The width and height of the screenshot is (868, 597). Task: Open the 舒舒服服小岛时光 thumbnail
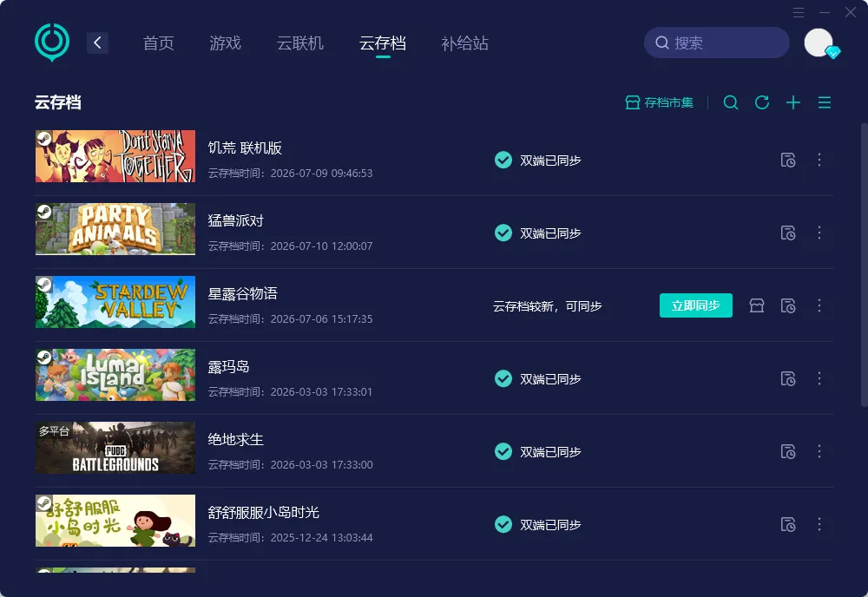(x=115, y=521)
